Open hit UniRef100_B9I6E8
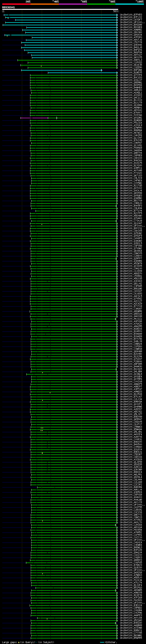Image resolution: width=146 pixels, height=644 pixels. coord(131,27)
